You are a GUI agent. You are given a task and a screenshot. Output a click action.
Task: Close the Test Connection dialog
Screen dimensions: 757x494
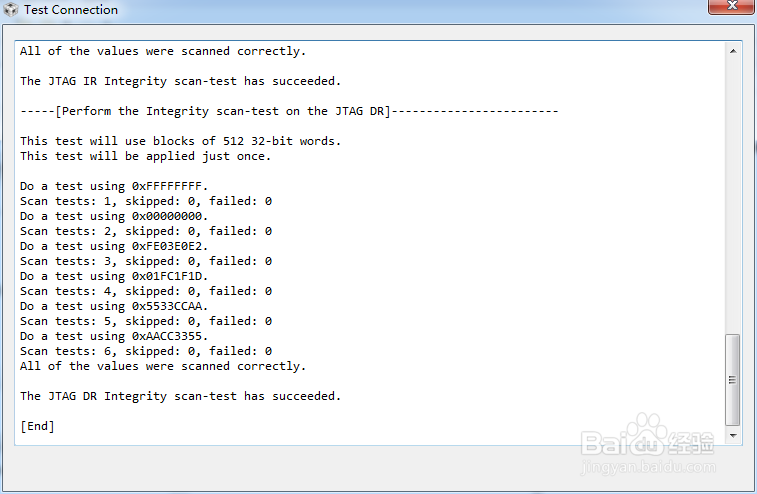click(733, 9)
